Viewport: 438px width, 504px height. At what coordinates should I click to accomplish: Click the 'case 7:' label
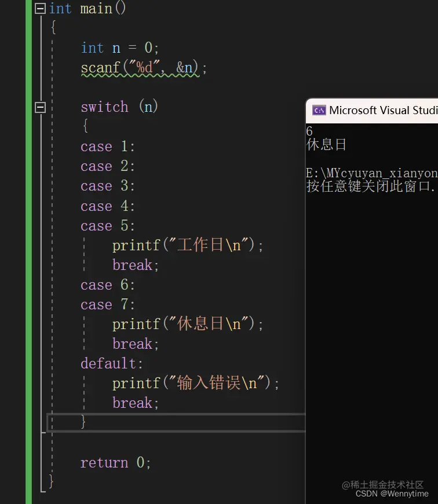(x=108, y=305)
